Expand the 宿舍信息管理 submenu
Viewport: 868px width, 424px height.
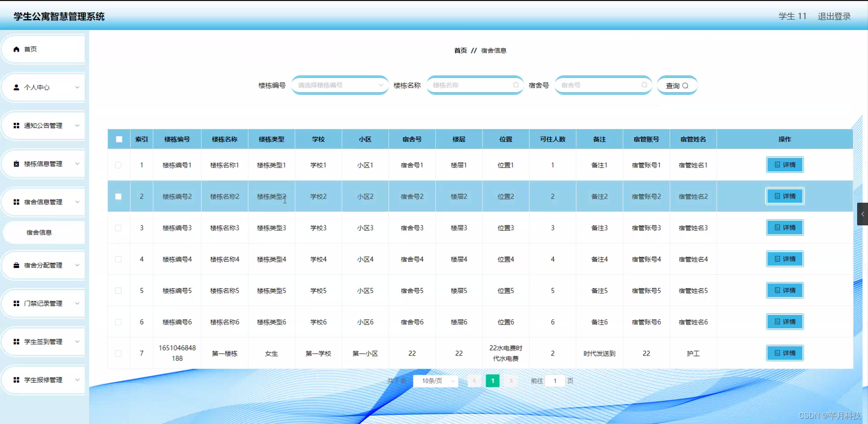click(x=43, y=202)
